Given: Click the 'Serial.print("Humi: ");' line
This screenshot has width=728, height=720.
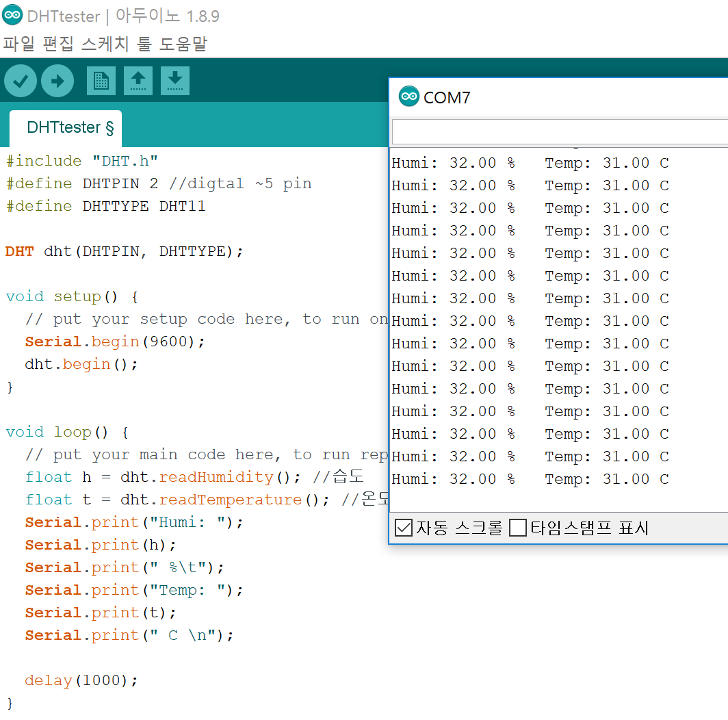Looking at the screenshot, I should [x=133, y=523].
